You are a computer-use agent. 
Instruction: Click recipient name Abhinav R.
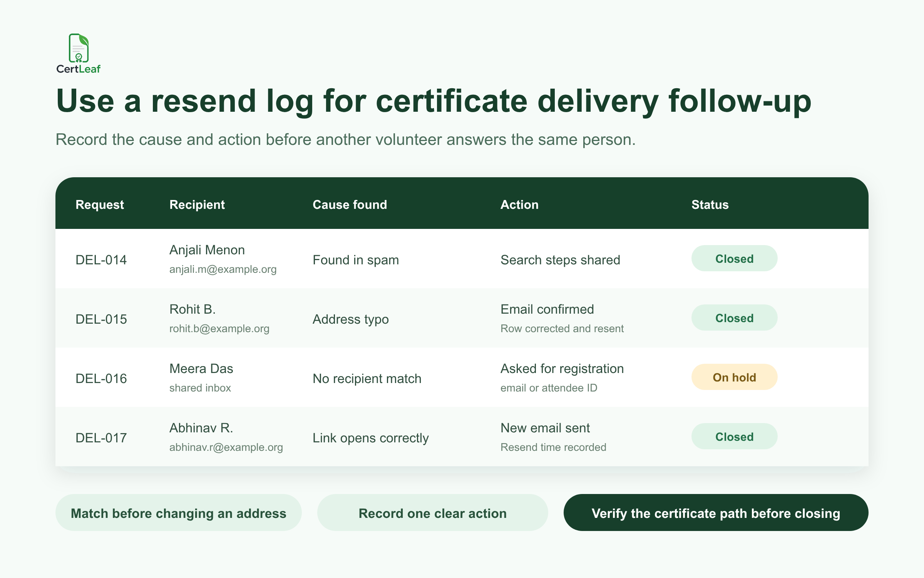click(x=201, y=428)
